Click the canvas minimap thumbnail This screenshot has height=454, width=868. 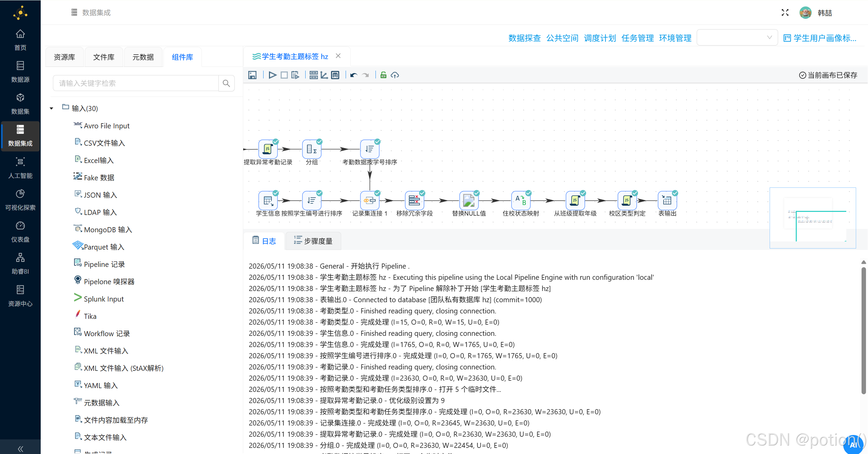[x=813, y=218]
